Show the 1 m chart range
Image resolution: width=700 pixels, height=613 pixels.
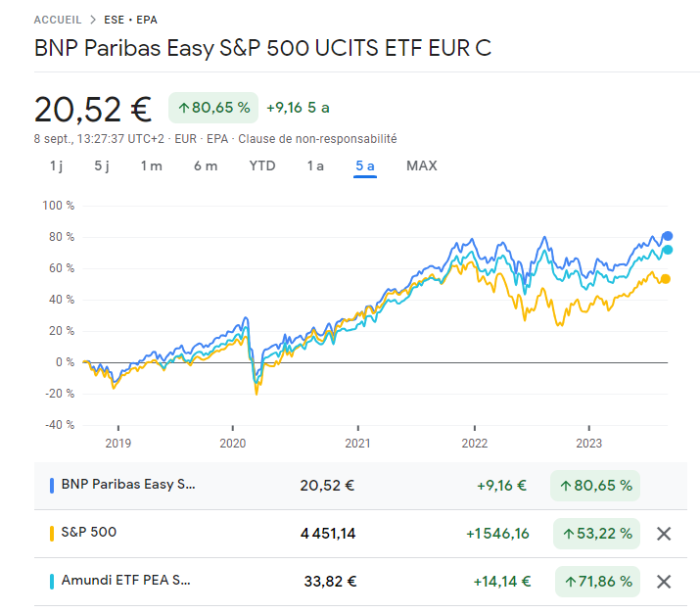[x=151, y=165]
